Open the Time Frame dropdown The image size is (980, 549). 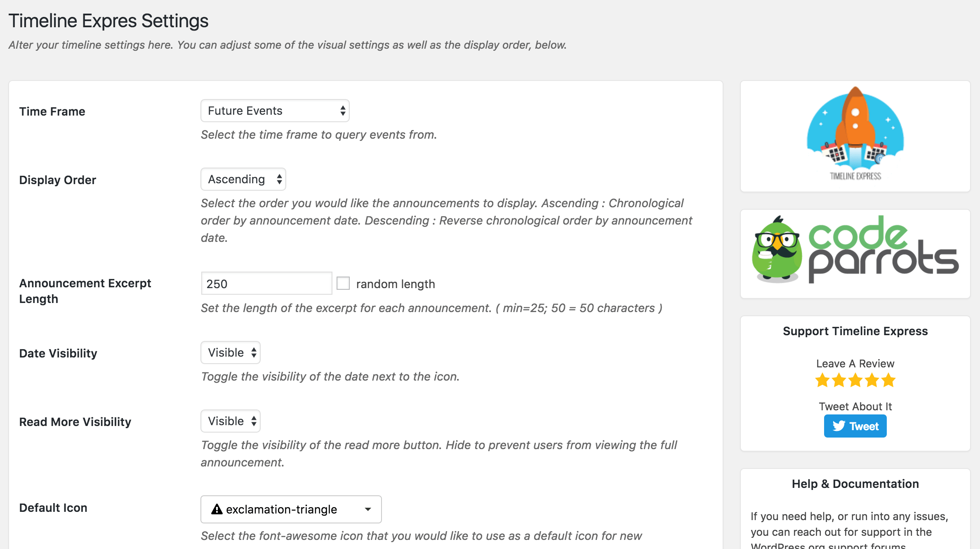[275, 111]
